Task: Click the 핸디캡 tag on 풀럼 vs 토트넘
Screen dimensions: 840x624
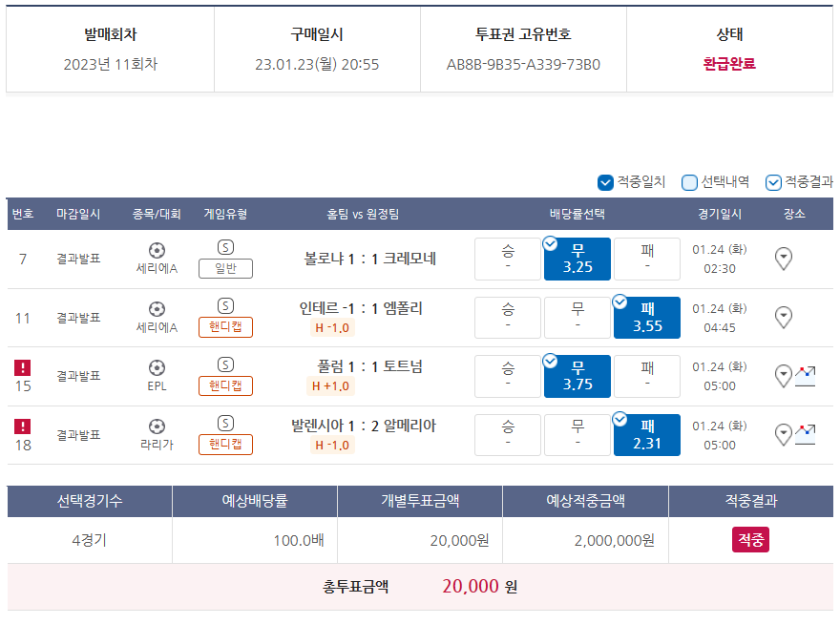Action: pos(225,385)
